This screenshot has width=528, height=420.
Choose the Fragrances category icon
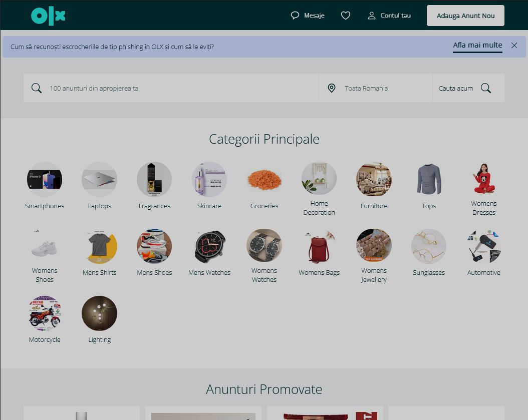point(154,179)
